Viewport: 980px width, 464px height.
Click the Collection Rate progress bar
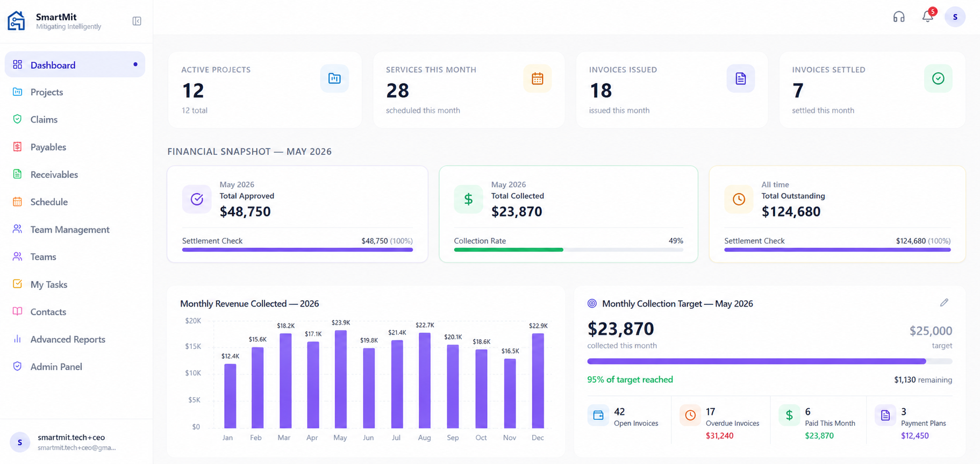point(568,249)
